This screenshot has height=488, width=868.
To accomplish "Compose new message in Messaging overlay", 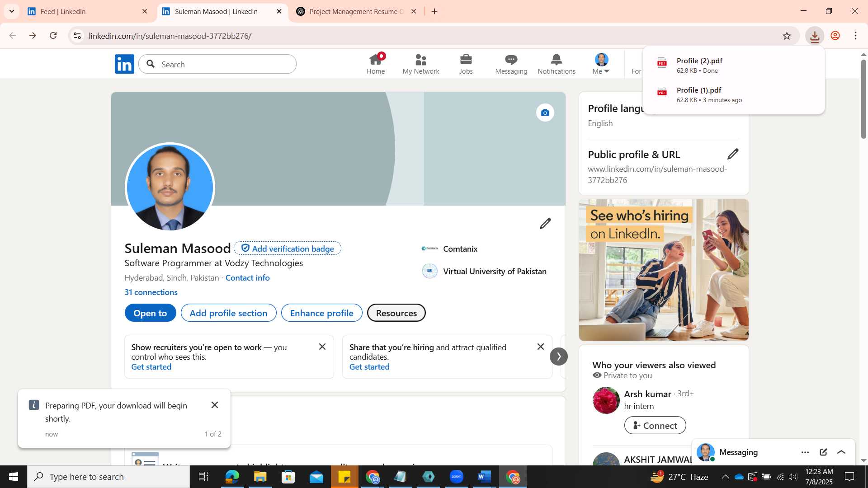I will point(823,452).
